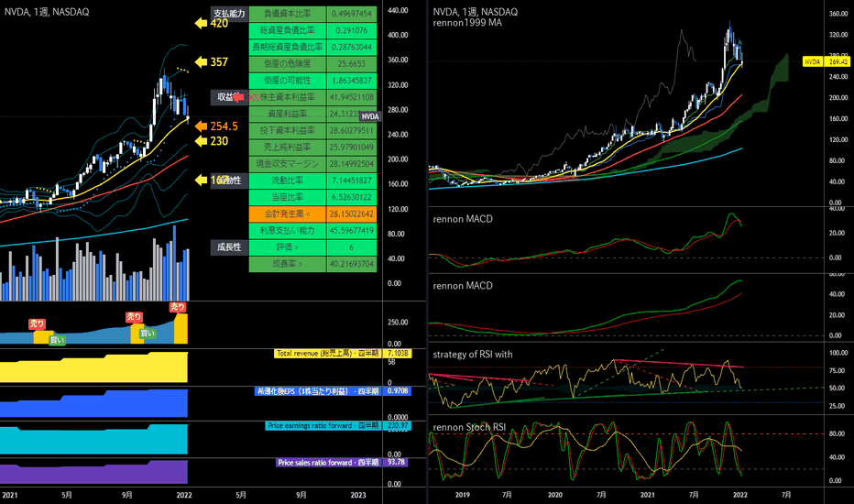Screen dimensions: 854x504
Task: Click the 倒産の危険度 table cell
Action: point(288,63)
